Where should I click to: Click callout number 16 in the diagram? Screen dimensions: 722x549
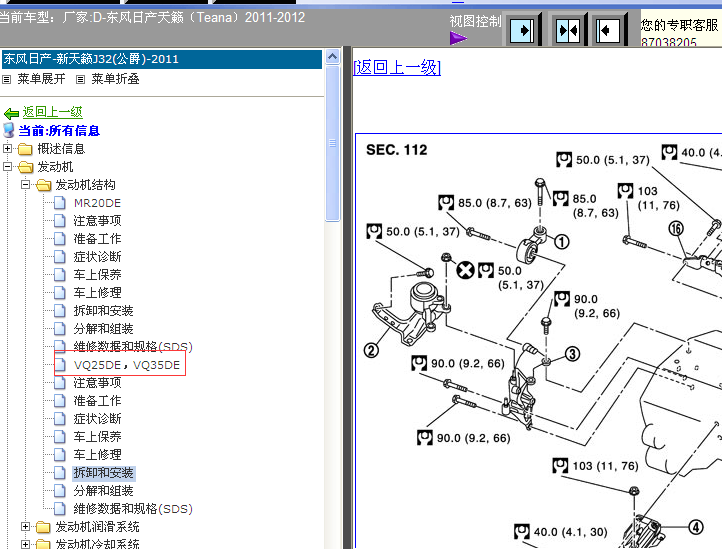coord(676,228)
